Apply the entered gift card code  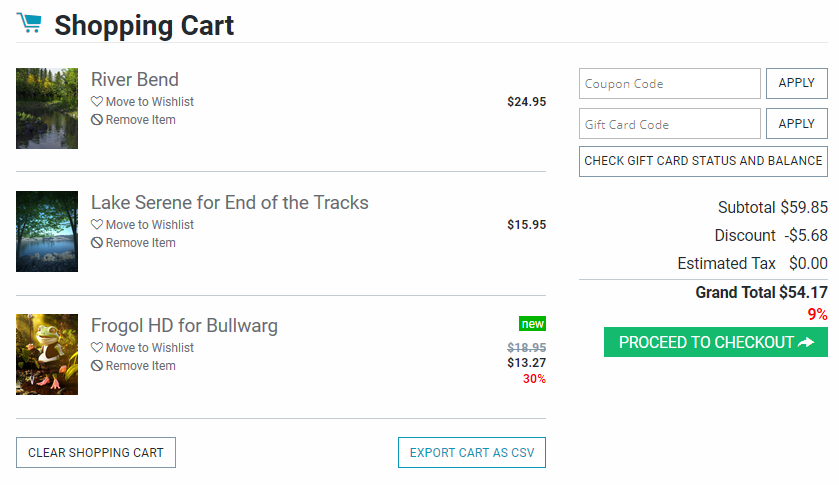tap(796, 124)
